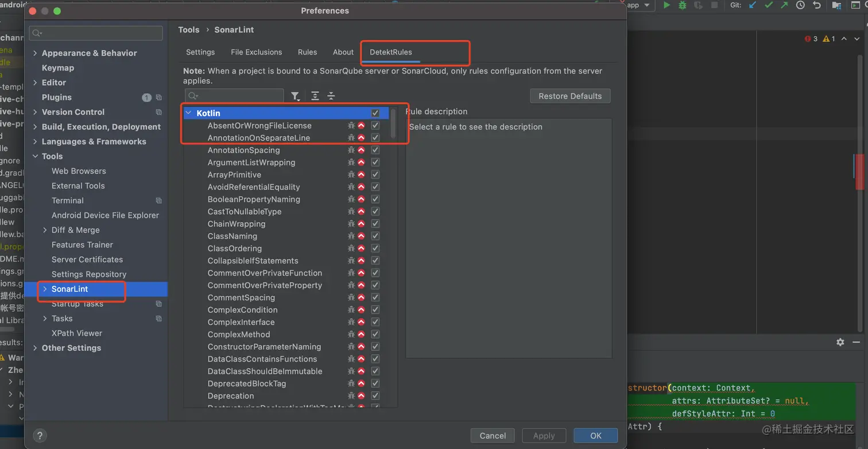Open the About tab
Image resolution: width=868 pixels, height=449 pixels.
click(343, 52)
